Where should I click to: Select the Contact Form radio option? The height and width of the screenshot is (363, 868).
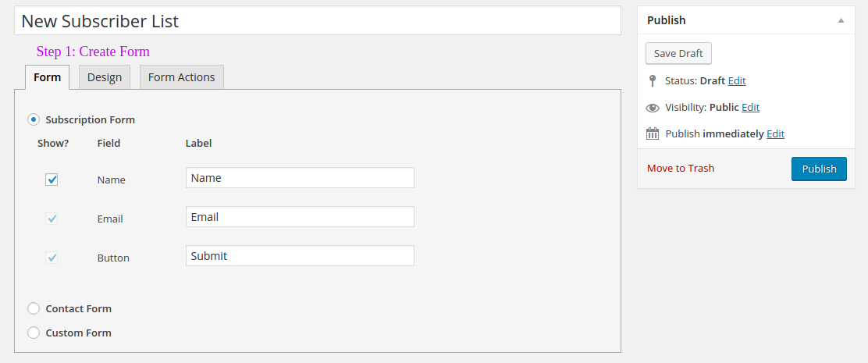(34, 309)
